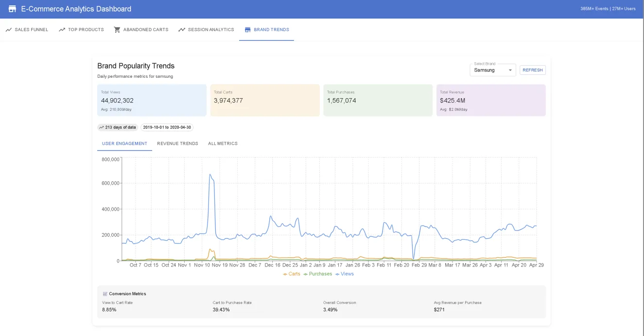Click the Feb 29 x-axis label
This screenshot has width=644, height=336.
pyautogui.click(x=419, y=265)
